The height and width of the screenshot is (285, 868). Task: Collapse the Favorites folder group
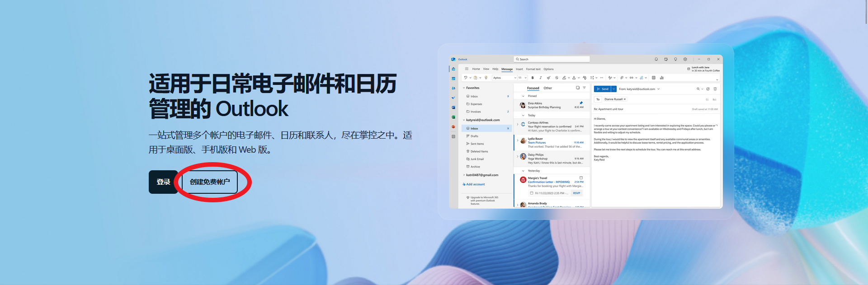coord(464,88)
